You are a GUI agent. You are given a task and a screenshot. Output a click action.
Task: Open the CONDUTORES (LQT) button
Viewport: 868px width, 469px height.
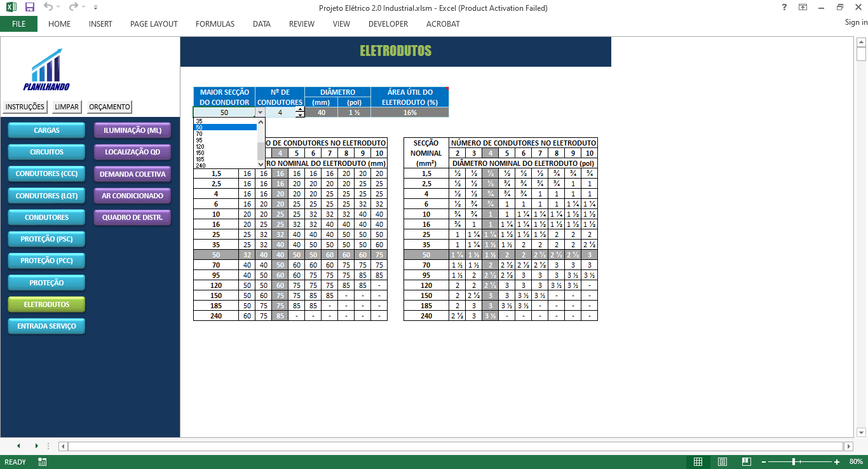click(x=46, y=196)
